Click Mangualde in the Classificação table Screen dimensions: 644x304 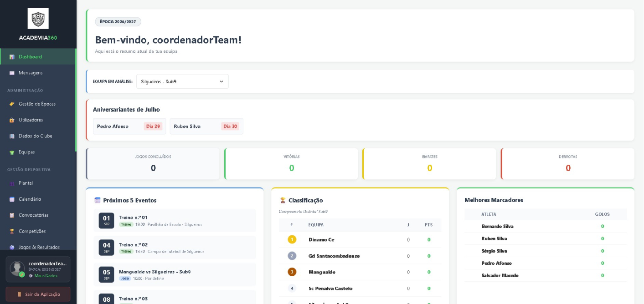(322, 272)
